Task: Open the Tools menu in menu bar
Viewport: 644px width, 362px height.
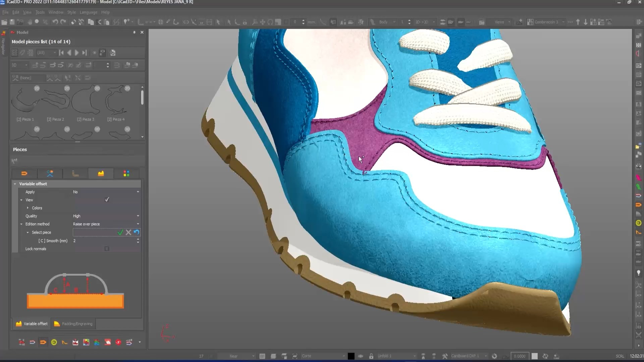Action: click(40, 12)
